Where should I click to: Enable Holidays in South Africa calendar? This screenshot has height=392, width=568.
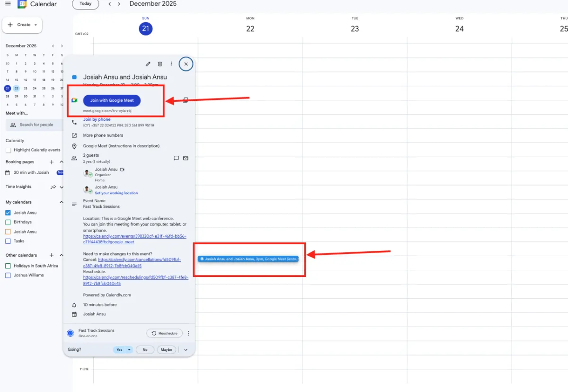pyautogui.click(x=8, y=266)
